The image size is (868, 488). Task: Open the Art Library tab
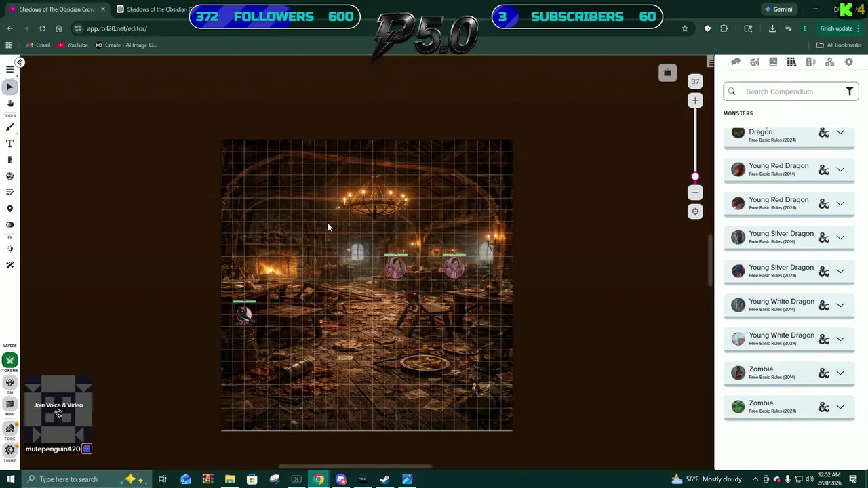754,62
